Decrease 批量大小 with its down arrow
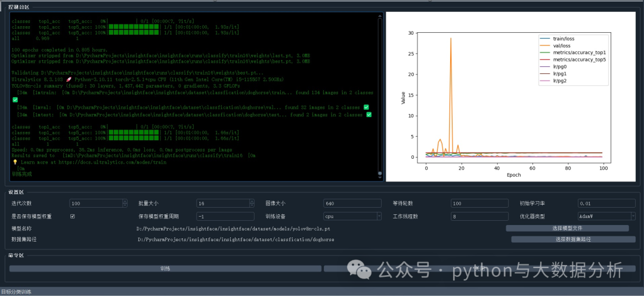 [x=252, y=205]
